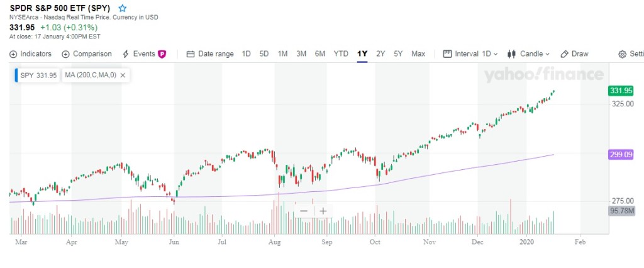Click the SPY 331.95 legend label
The height and width of the screenshot is (268, 644).
pos(38,75)
